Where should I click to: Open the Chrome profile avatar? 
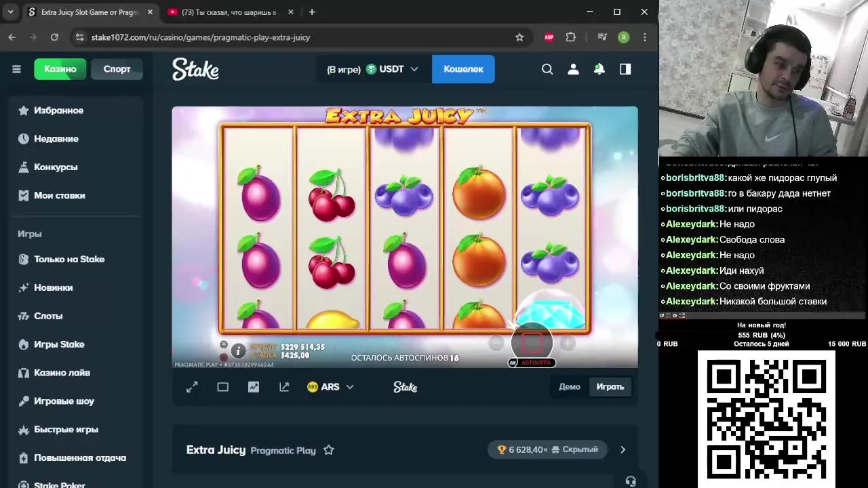[x=624, y=37]
